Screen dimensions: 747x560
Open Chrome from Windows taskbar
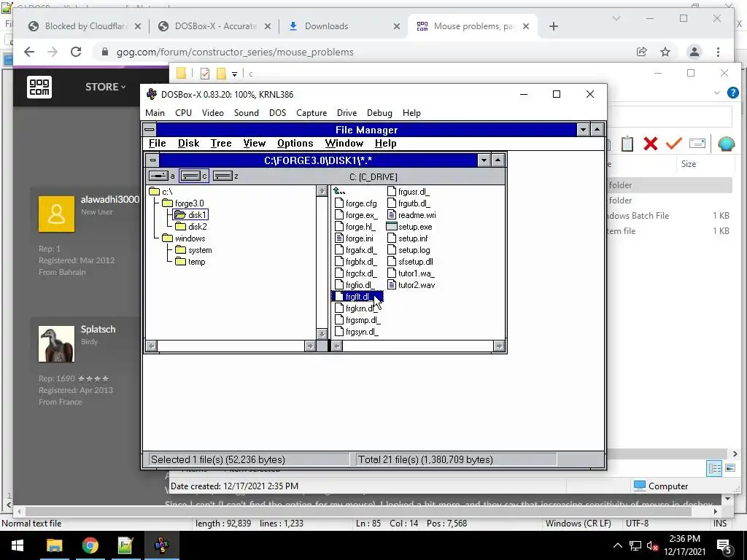click(90, 545)
